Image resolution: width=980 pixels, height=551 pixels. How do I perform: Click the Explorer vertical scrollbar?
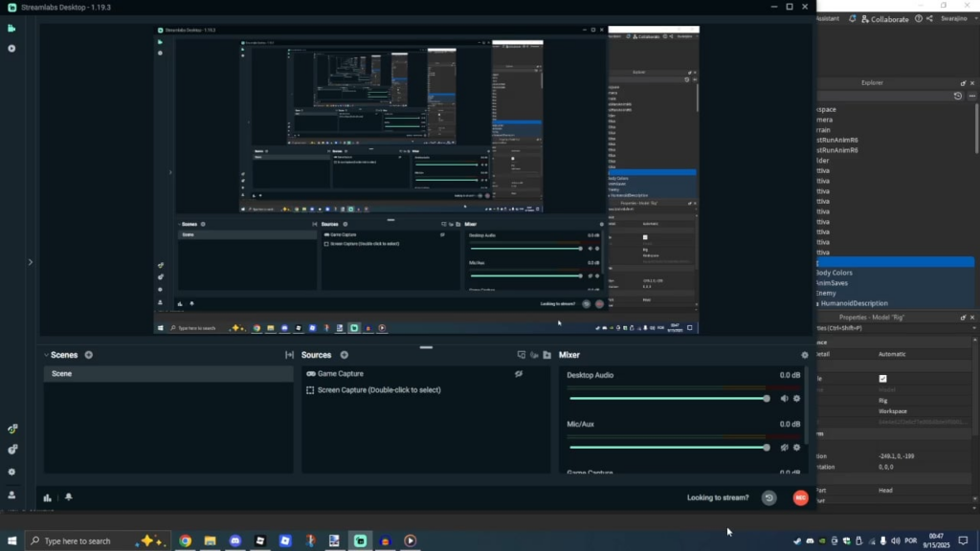pos(976,129)
